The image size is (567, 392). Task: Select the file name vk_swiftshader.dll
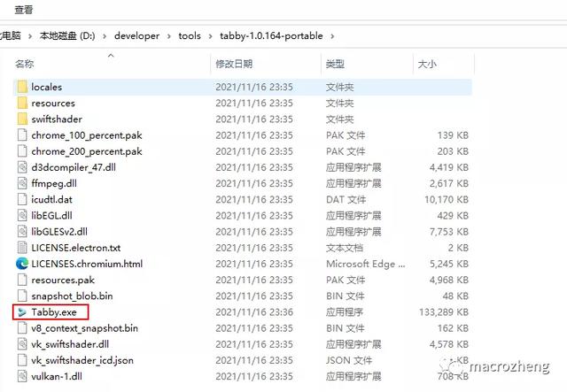click(x=70, y=344)
